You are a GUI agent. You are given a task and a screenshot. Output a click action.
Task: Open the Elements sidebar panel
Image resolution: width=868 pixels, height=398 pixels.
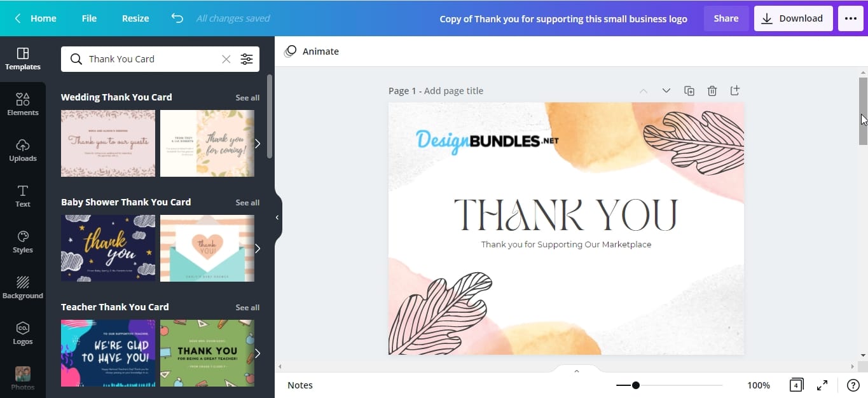[x=23, y=104]
